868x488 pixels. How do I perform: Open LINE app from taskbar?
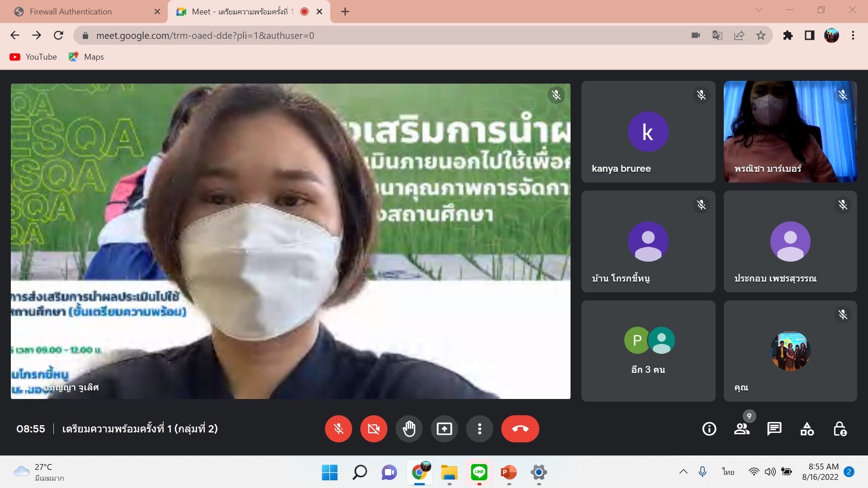[x=479, y=472]
